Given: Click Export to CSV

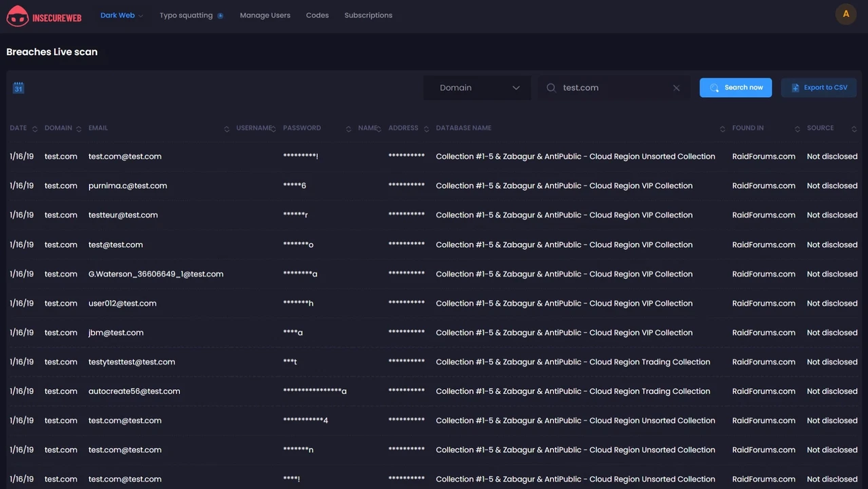Looking at the screenshot, I should pos(818,88).
